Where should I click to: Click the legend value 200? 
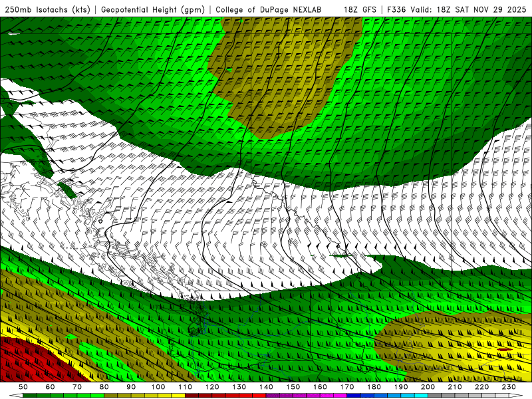click(x=428, y=387)
